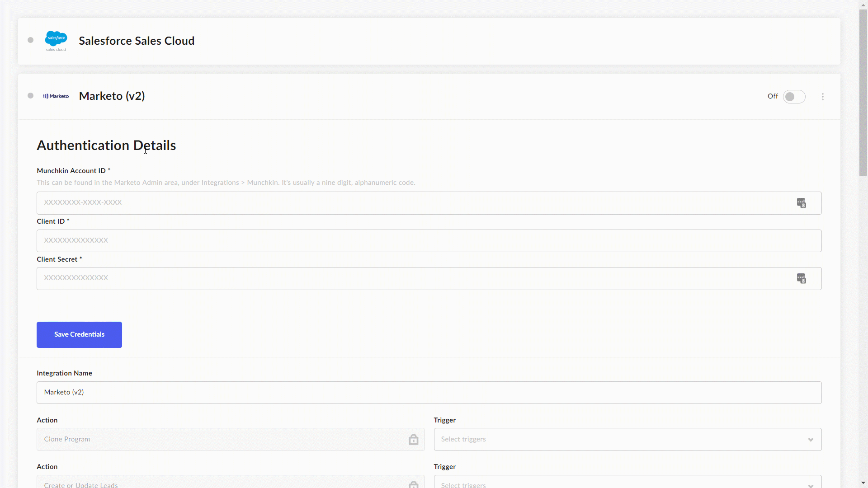Image resolution: width=868 pixels, height=488 pixels.
Task: Click the Marketo logo icon
Action: tap(56, 96)
